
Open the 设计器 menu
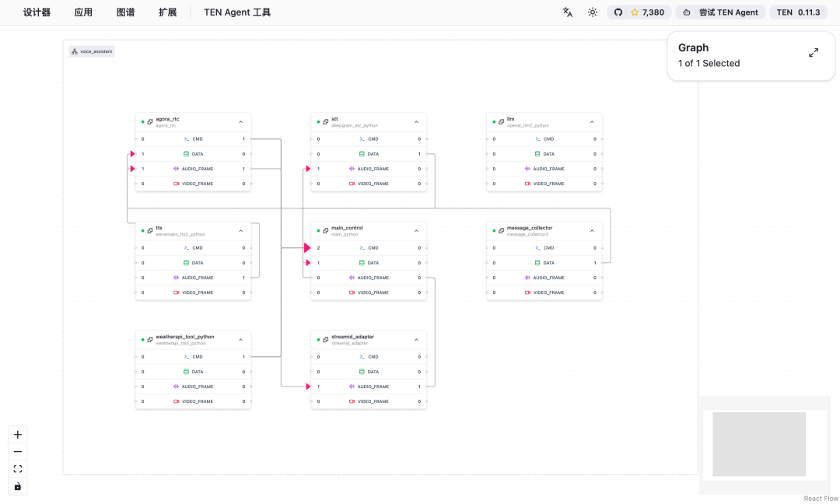click(x=37, y=12)
